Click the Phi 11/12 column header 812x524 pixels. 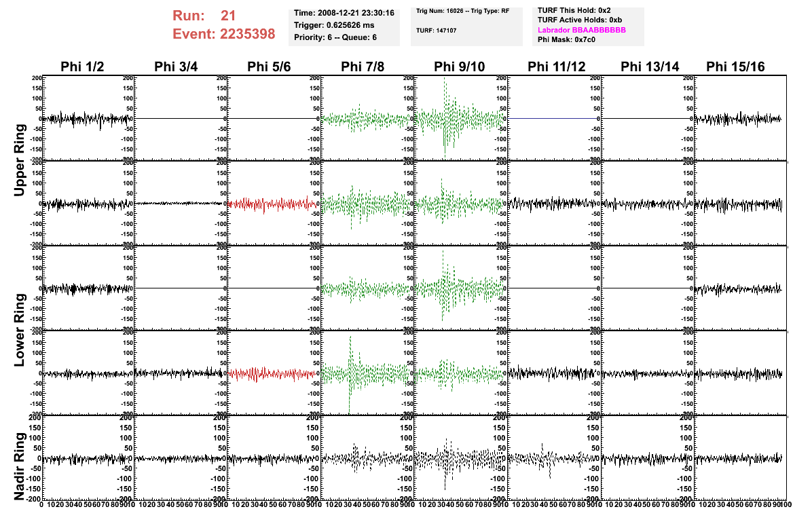click(x=557, y=67)
